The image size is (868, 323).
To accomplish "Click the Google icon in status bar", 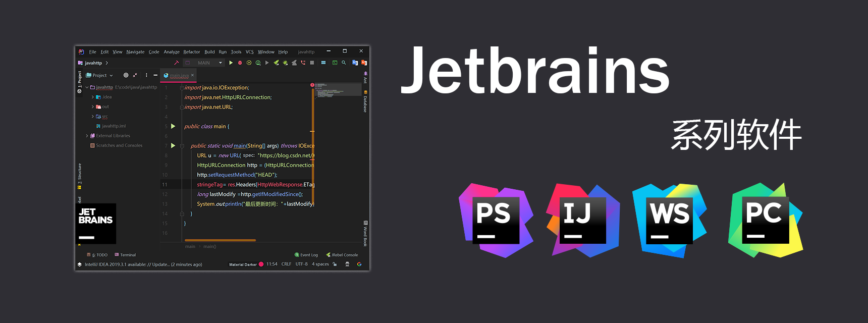I will click(x=359, y=264).
